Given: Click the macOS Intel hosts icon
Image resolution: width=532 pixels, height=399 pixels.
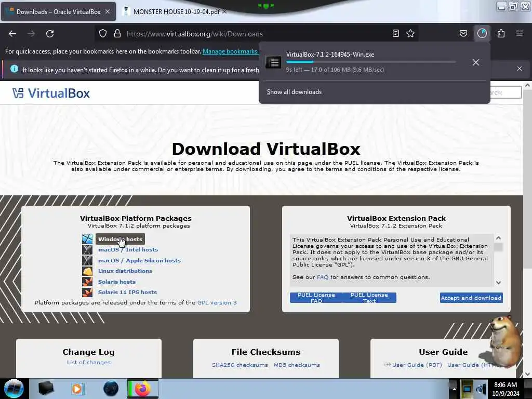Looking at the screenshot, I should tap(87, 250).
